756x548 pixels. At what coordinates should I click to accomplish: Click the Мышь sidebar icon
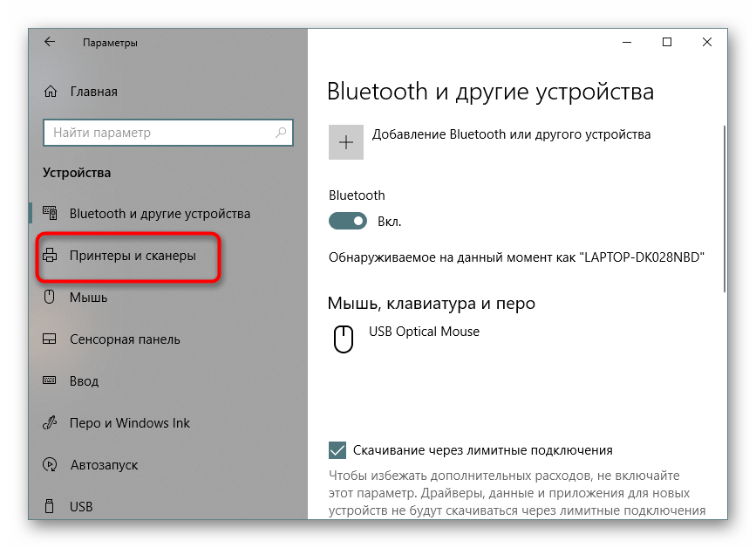[50, 298]
